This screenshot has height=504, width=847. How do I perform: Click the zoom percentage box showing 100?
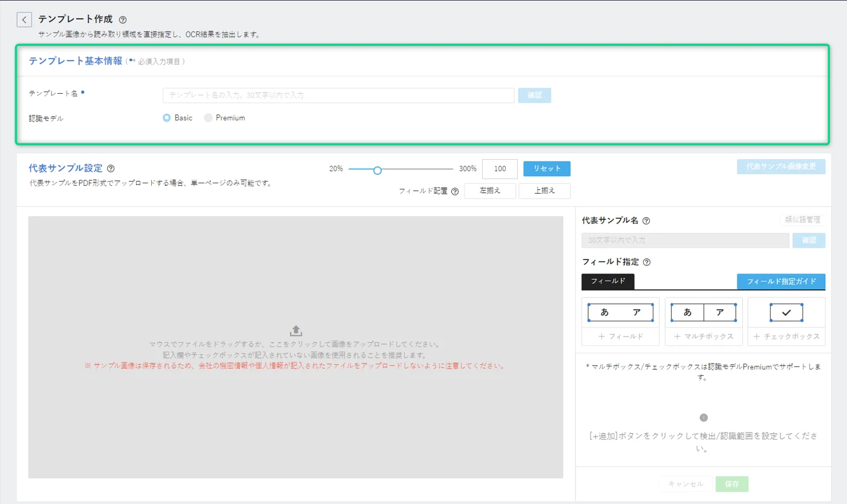click(x=499, y=169)
